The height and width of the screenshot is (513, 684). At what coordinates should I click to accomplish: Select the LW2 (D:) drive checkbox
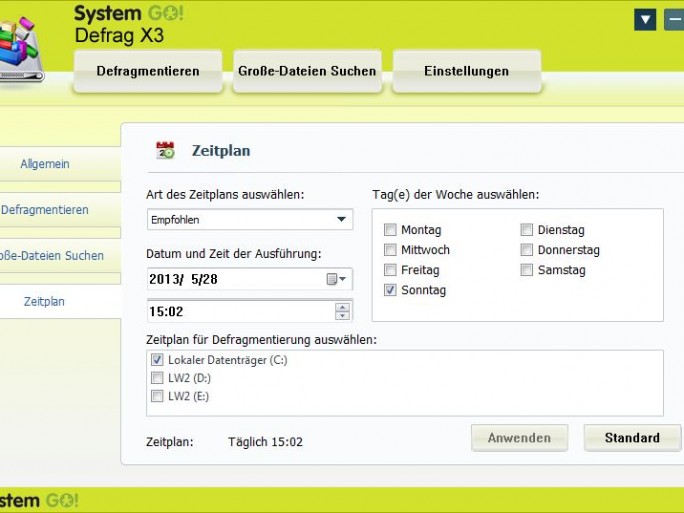point(157,378)
